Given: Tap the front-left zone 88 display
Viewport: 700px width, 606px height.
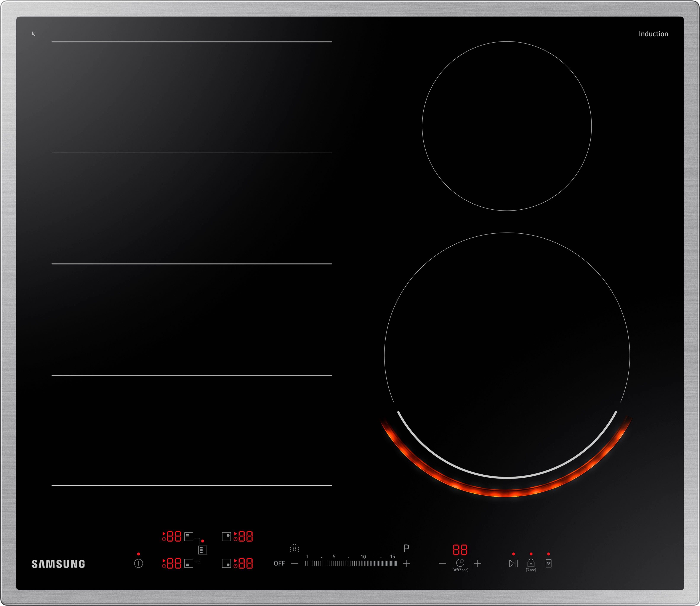Looking at the screenshot, I should click(x=174, y=563).
